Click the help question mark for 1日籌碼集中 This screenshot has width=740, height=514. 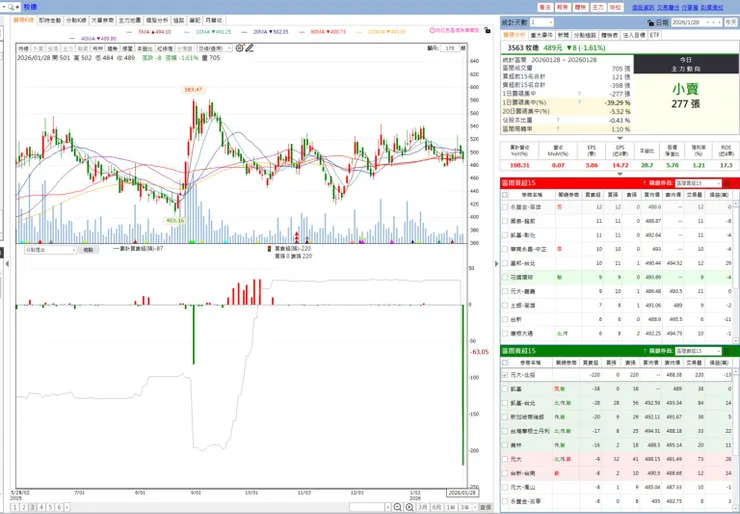(577, 94)
